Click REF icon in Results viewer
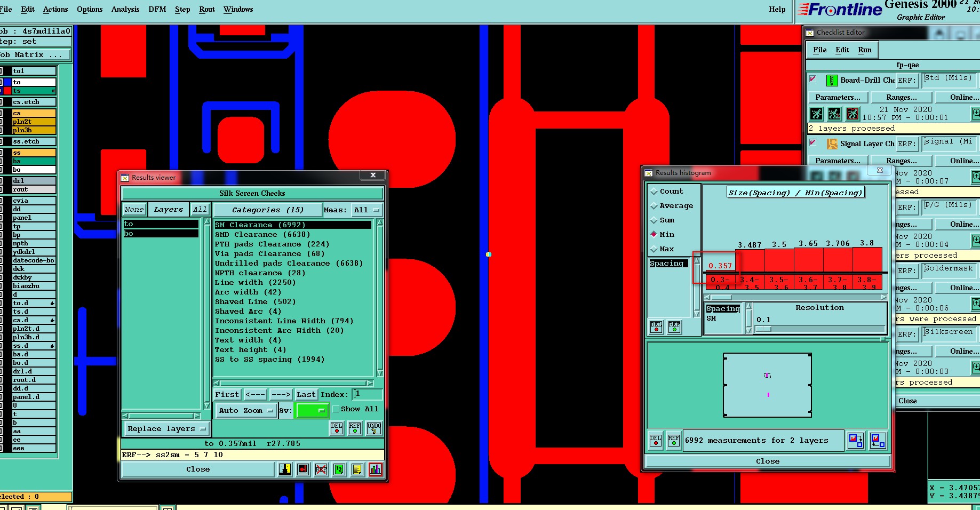 point(355,428)
